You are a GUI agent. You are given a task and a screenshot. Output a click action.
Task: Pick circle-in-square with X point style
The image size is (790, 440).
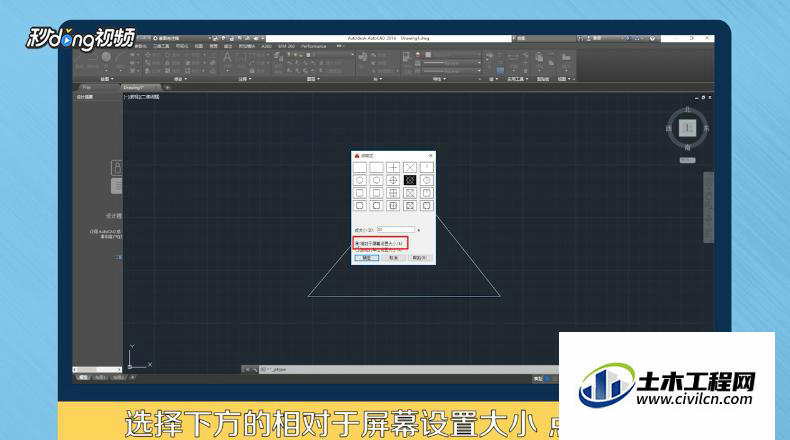(410, 206)
